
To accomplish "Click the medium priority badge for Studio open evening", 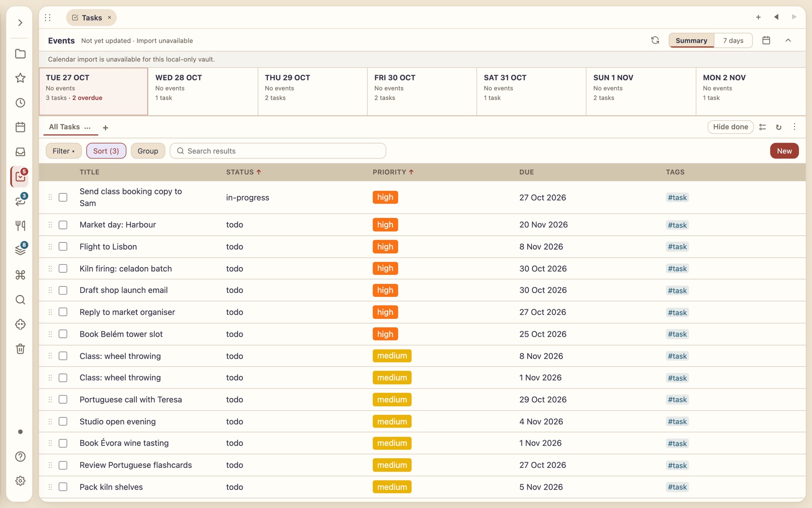I will [392, 422].
